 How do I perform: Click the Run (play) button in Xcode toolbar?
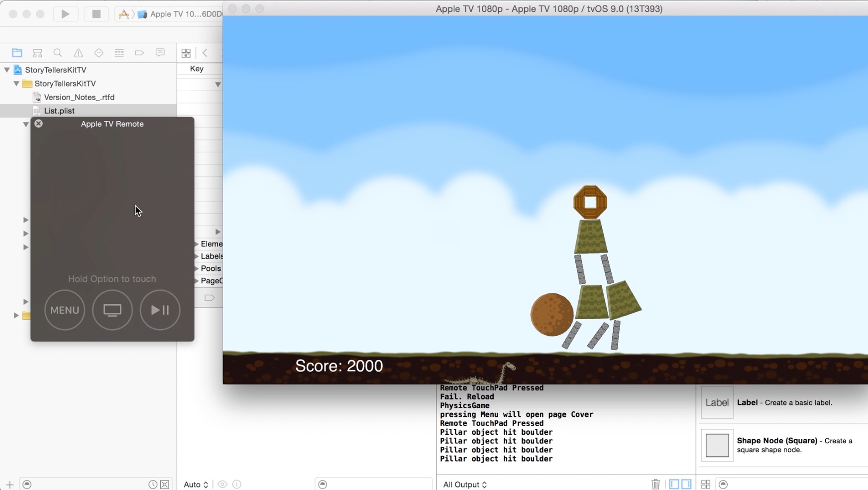point(65,14)
